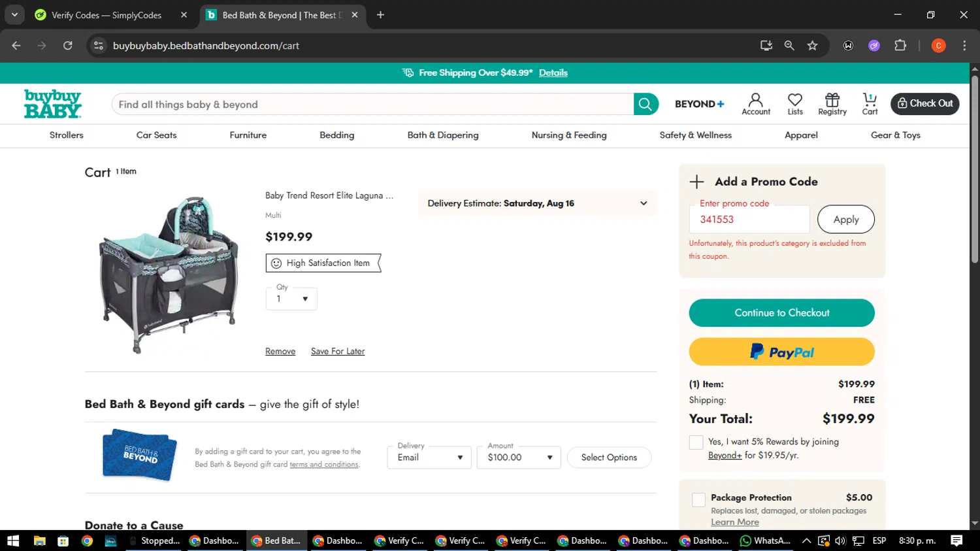Open the gift card Amount dropdown
This screenshot has height=551, width=980.
coord(520,458)
